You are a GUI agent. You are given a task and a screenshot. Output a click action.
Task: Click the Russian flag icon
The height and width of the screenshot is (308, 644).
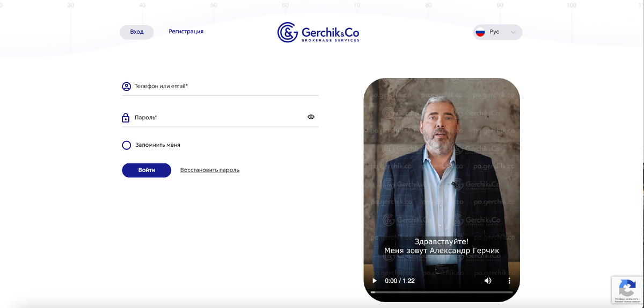pyautogui.click(x=480, y=32)
